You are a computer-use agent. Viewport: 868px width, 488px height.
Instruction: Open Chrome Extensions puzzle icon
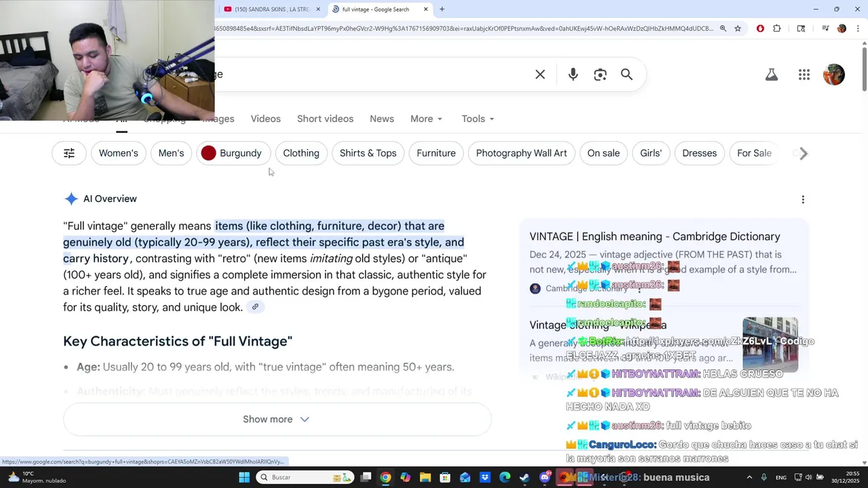[777, 28]
